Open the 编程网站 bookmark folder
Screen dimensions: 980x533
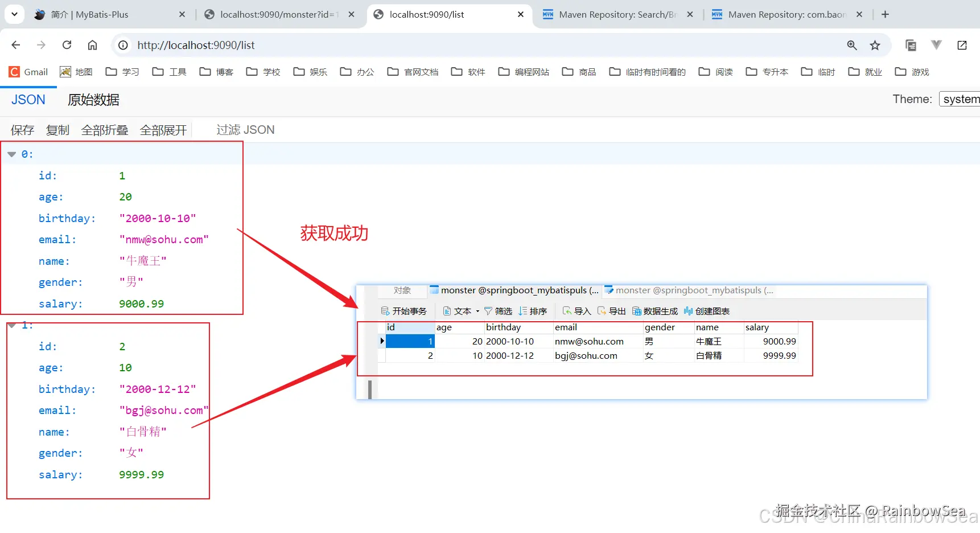tap(524, 72)
